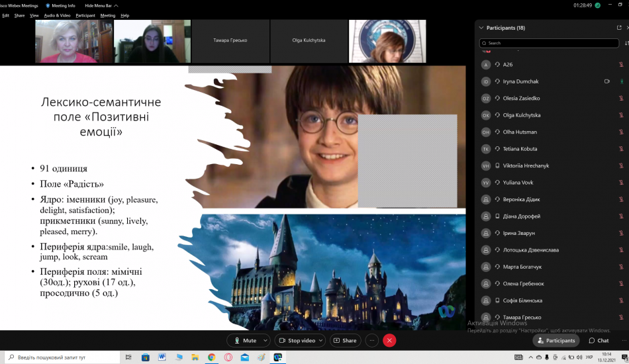This screenshot has height=364, width=629.
Task: Collapse the Participants panel header chevron
Action: click(x=481, y=28)
